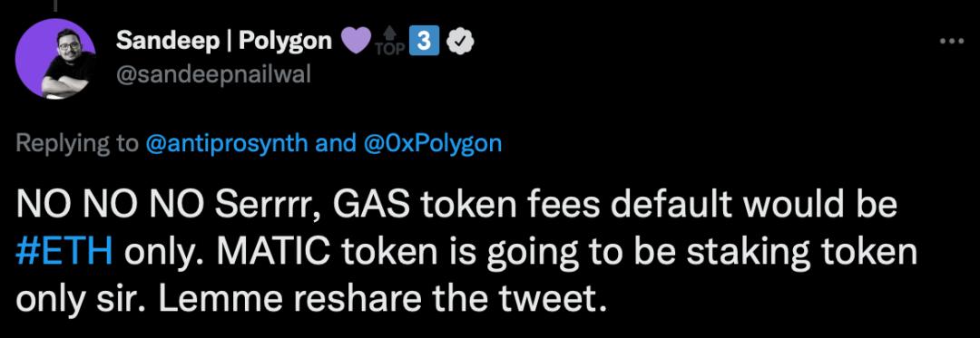Open Sandeep's profile picture avatar
Image resolution: width=980 pixels, height=338 pixels.
click(x=55, y=58)
